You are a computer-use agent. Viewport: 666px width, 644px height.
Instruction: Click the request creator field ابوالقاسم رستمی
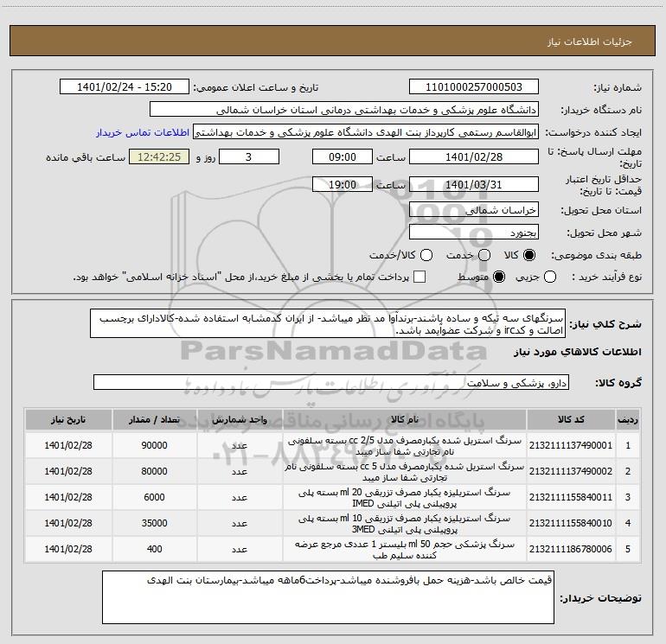click(366, 132)
